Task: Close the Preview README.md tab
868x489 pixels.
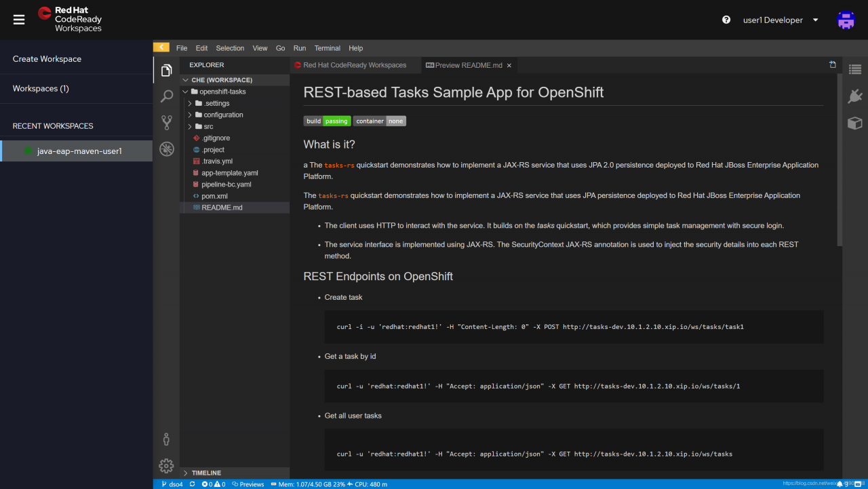Action: [509, 65]
